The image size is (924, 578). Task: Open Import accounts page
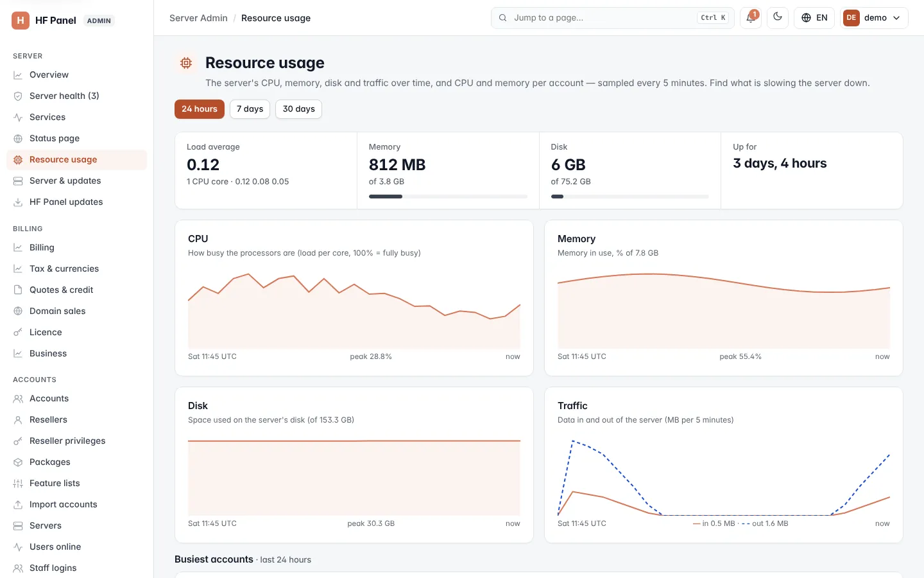(76, 505)
